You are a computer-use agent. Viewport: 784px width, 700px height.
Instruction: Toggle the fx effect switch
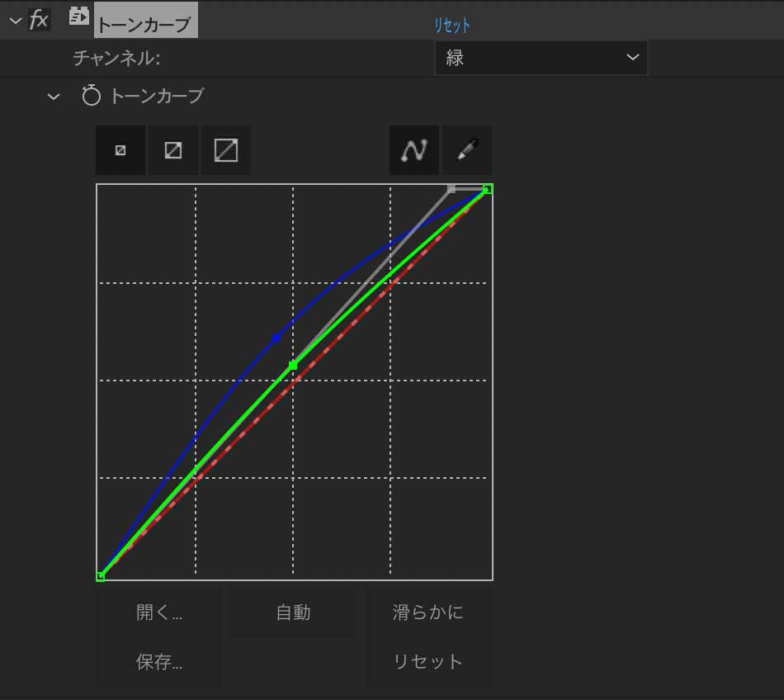[x=39, y=20]
